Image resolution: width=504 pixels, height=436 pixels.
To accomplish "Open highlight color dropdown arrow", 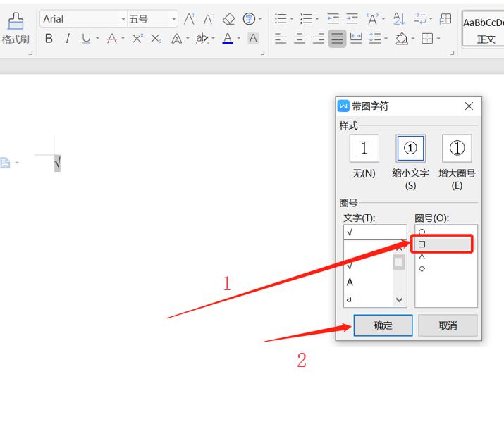I will coord(213,39).
